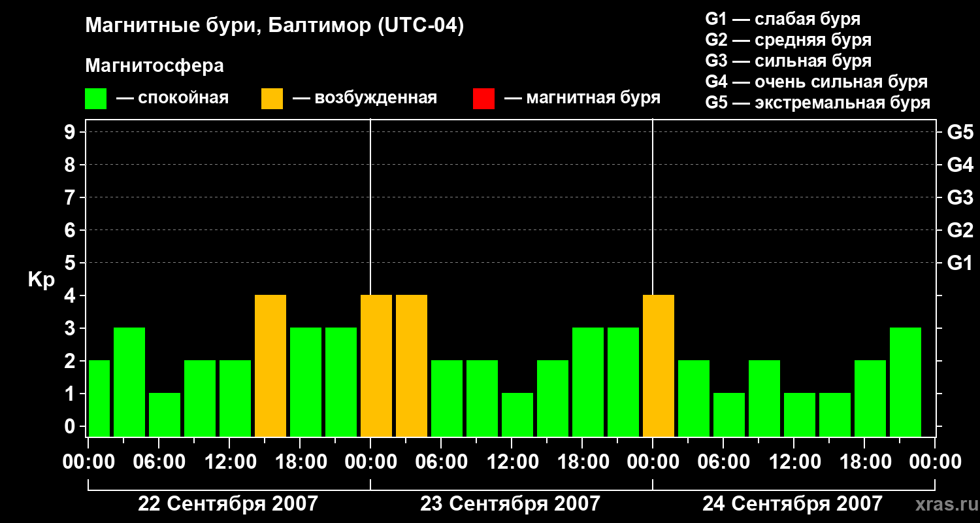The image size is (980, 523).
Task: Click the '23 Сентября 2007' date label
Action: click(x=510, y=503)
